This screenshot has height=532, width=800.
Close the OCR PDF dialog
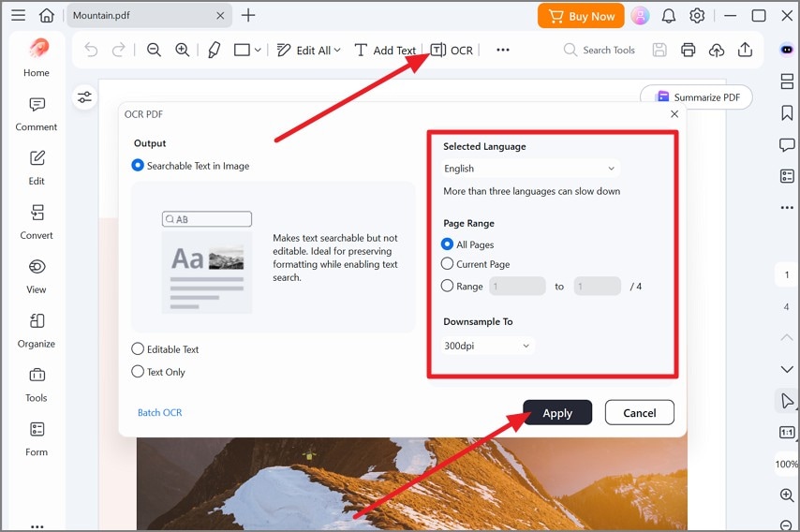point(674,113)
